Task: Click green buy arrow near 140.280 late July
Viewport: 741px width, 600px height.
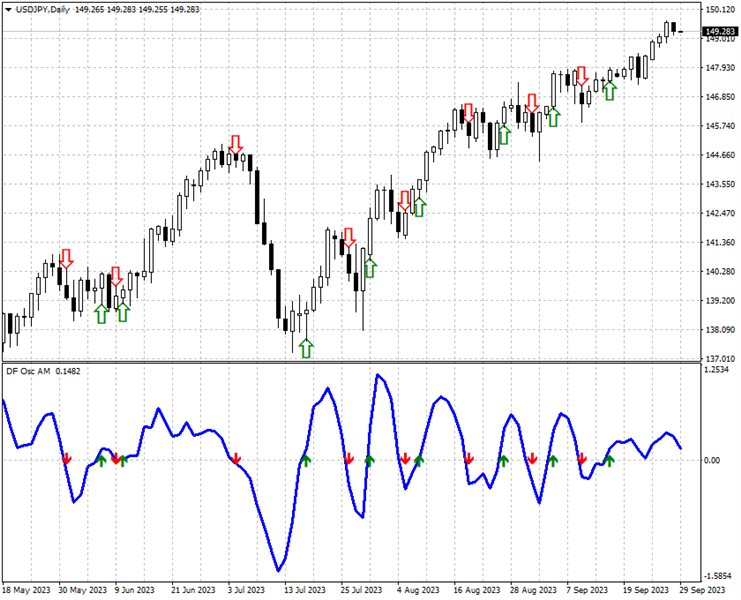Action: click(370, 267)
